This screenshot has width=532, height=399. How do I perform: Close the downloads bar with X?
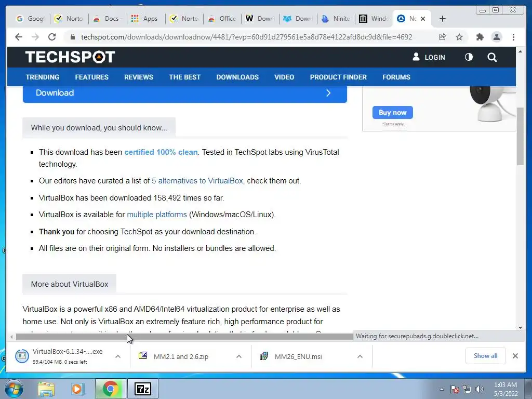click(515, 356)
